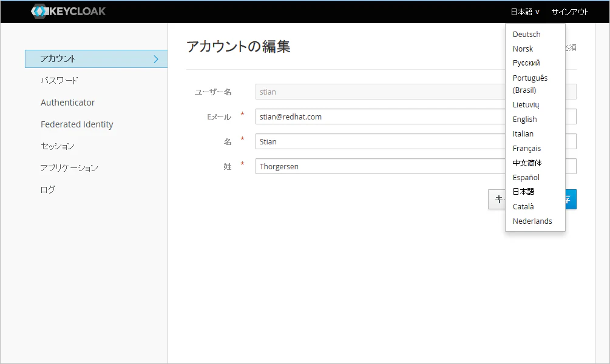This screenshot has height=364, width=610.
Task: Focus the 名 first name field
Action: tap(416, 141)
